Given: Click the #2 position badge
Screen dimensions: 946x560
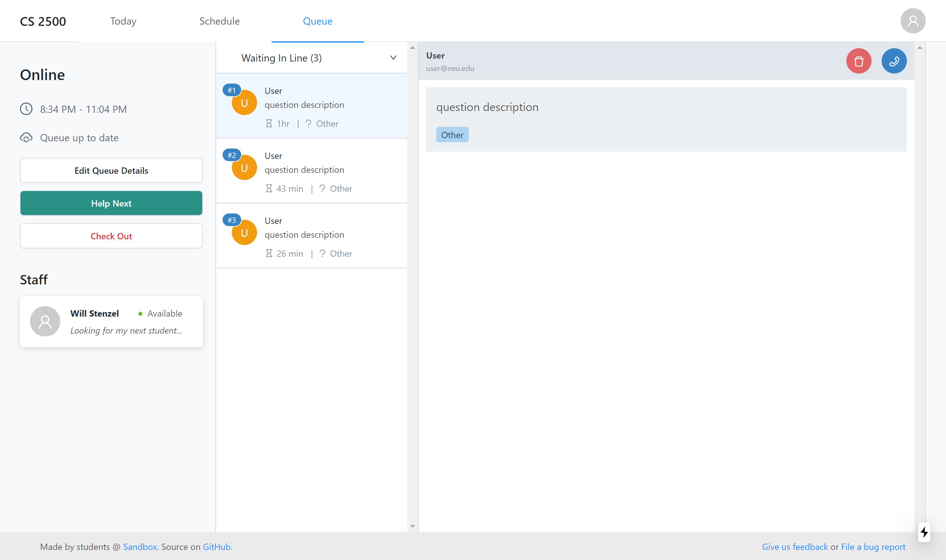Looking at the screenshot, I should pyautogui.click(x=232, y=155).
